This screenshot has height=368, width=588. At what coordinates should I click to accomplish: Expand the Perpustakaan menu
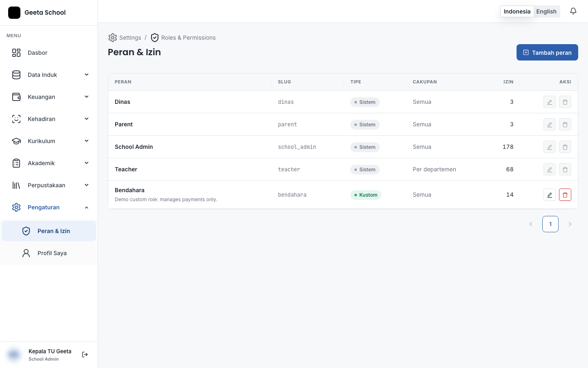[49, 185]
